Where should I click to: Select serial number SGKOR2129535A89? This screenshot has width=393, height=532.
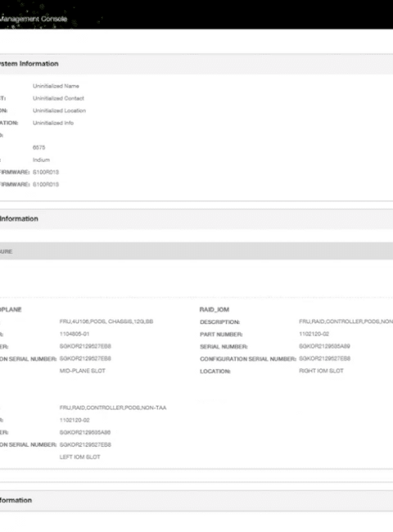(324, 346)
